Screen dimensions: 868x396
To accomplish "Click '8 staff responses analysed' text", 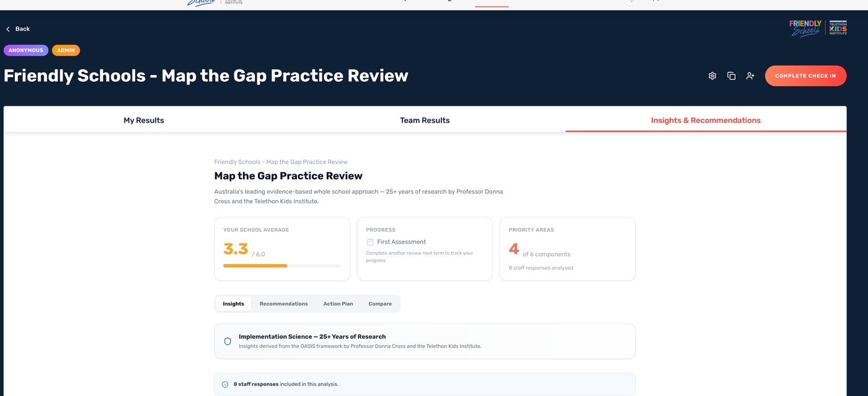I will 541,268.
